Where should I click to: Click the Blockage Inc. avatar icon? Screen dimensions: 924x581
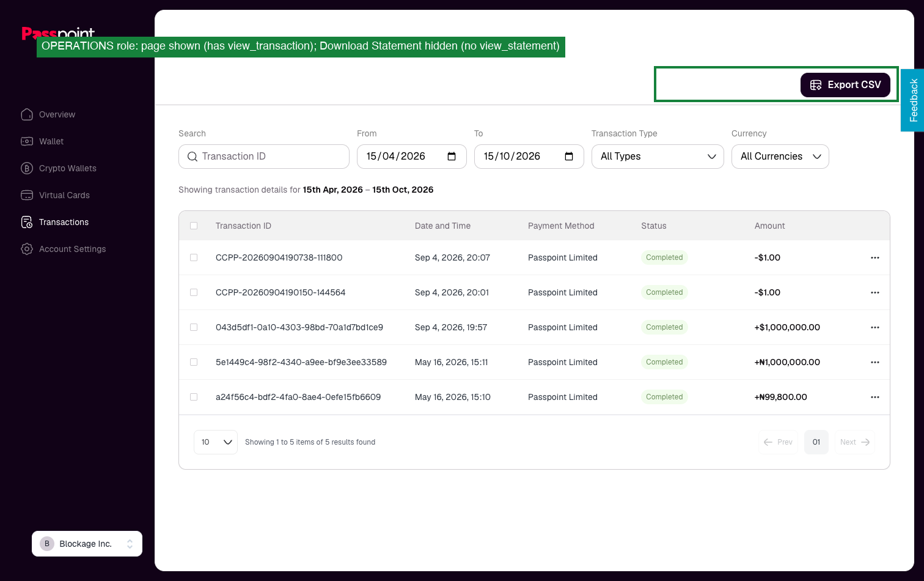(47, 544)
